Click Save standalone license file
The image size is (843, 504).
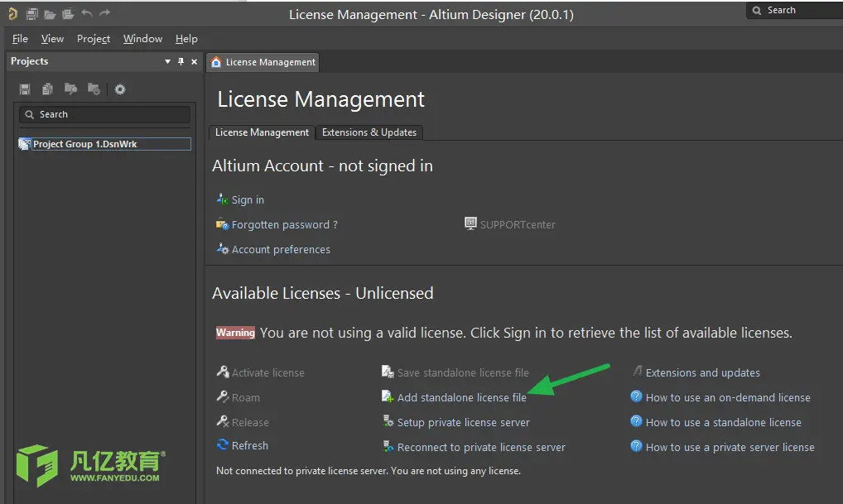463,372
